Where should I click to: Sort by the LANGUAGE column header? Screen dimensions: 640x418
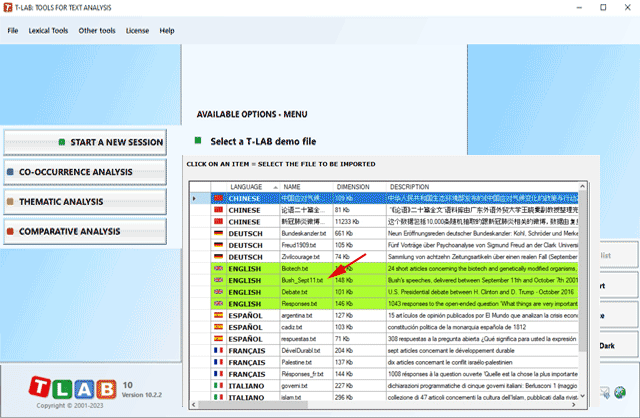tap(253, 187)
